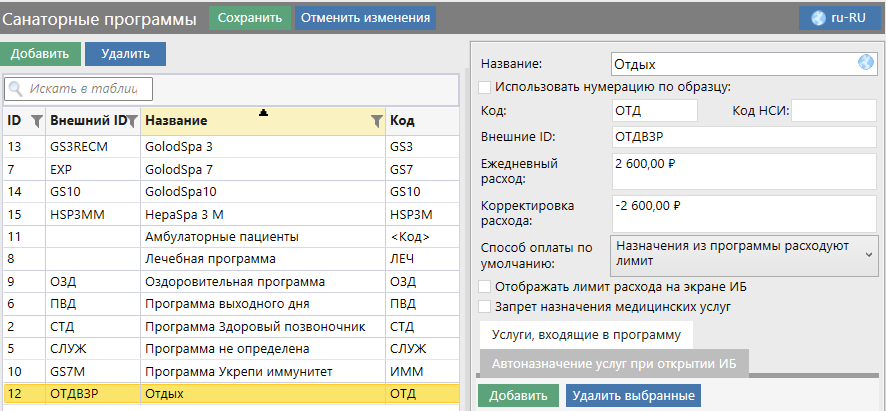Viewport: 886px width, 411px height.
Task: Click the globe icon in Название field
Action: [866, 64]
